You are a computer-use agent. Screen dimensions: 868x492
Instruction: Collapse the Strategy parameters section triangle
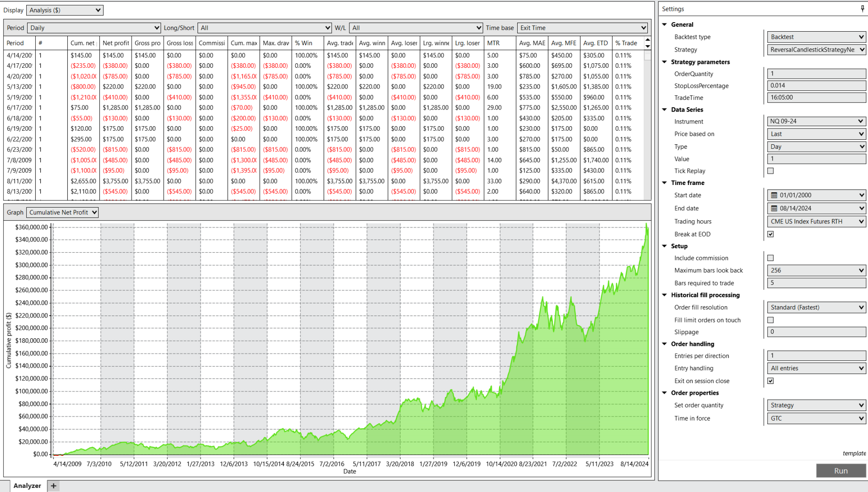click(x=665, y=62)
